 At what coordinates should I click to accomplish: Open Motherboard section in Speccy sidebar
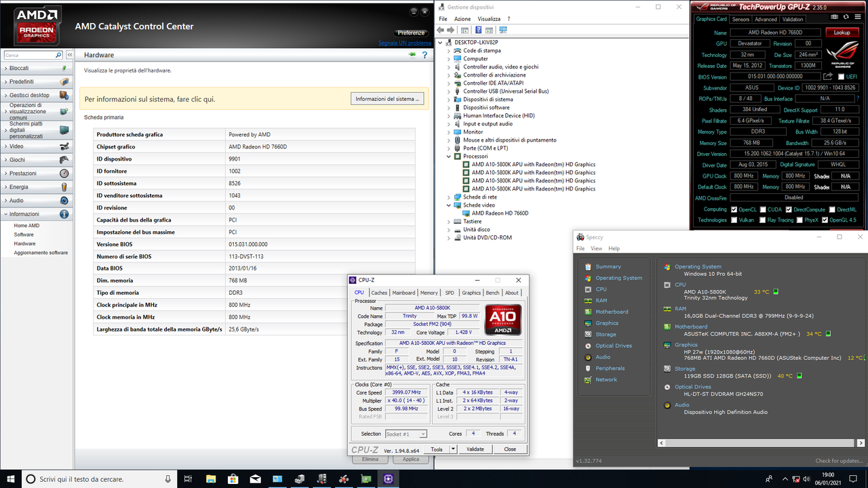pos(612,312)
